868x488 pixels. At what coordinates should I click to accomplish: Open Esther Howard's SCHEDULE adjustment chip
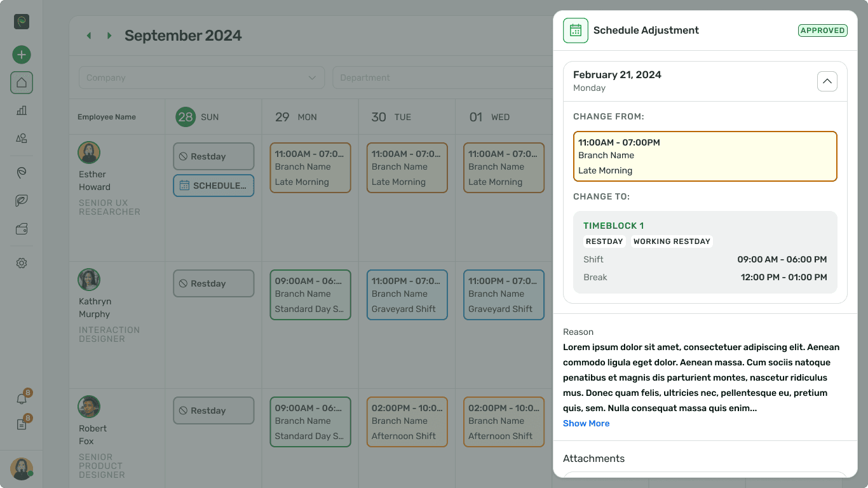click(x=214, y=186)
